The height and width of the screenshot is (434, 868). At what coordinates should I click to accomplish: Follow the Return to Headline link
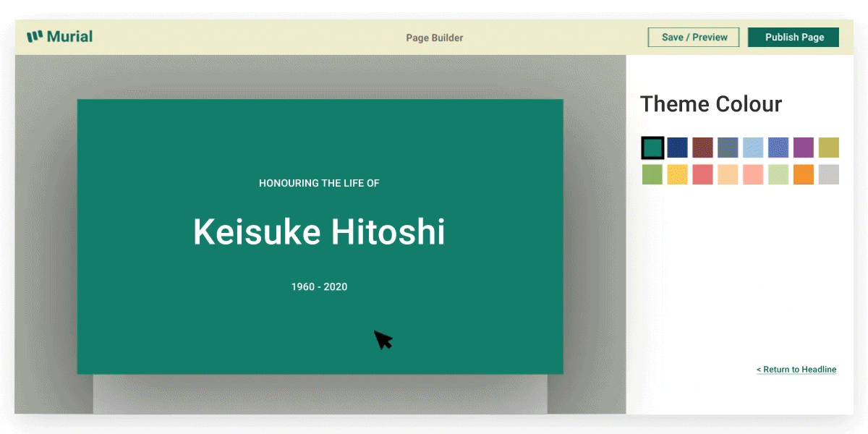(x=796, y=370)
